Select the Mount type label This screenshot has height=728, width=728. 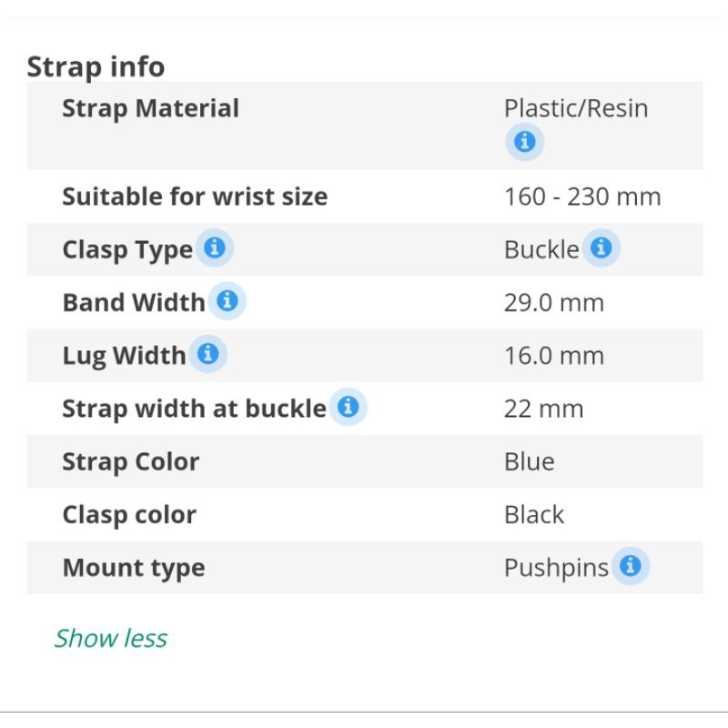133,568
